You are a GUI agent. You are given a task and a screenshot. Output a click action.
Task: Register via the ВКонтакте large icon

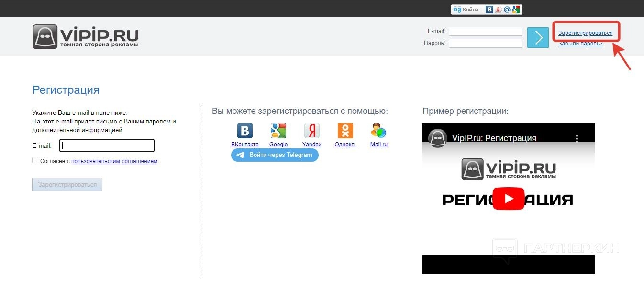245,131
